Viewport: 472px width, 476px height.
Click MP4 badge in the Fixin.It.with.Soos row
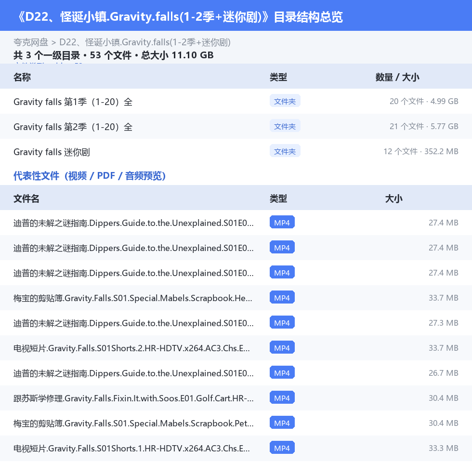[282, 398]
